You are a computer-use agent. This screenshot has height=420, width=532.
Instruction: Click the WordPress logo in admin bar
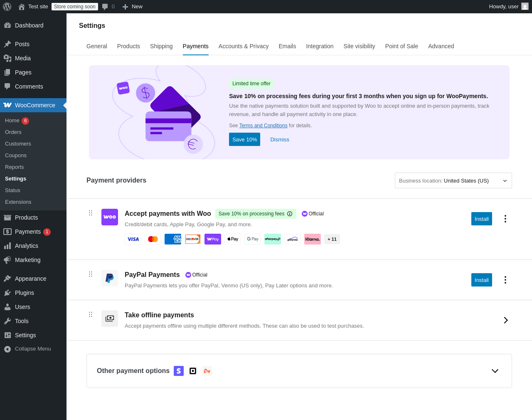click(7, 7)
